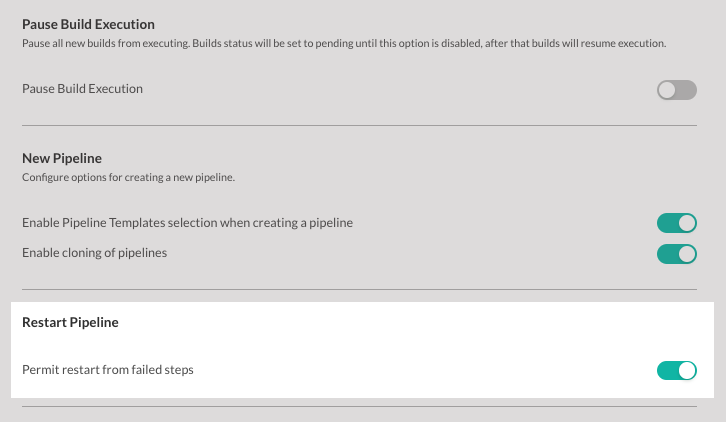This screenshot has width=726, height=422.
Task: Click the Restart Pipeline section heading
Action: coord(70,322)
